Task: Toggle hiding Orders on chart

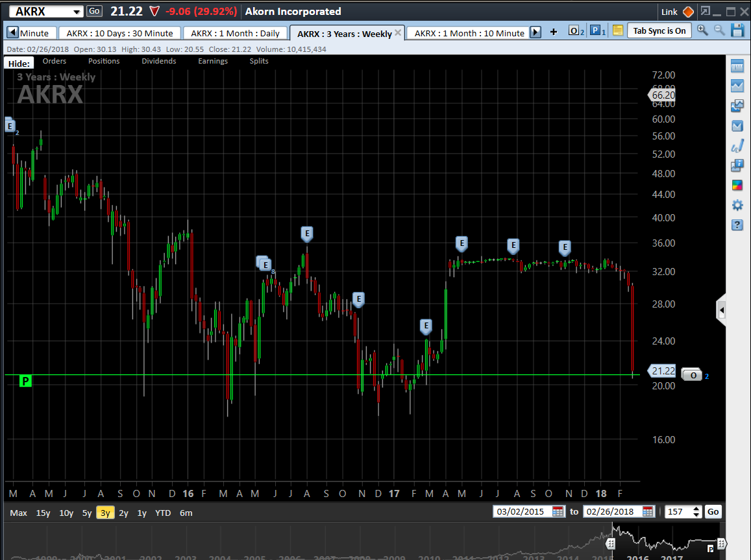Action: pos(54,61)
